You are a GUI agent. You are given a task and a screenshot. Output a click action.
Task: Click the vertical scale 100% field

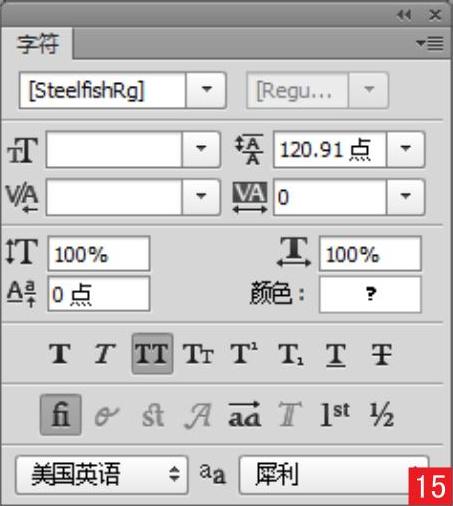click(x=99, y=253)
